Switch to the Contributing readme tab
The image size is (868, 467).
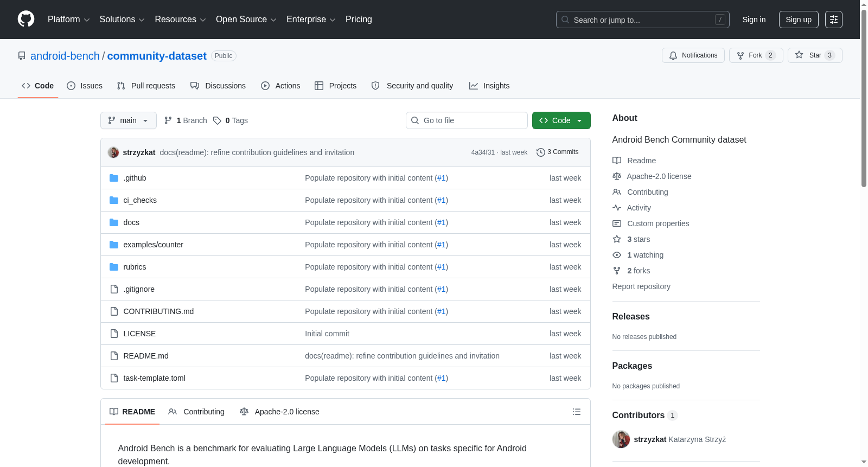coord(196,412)
